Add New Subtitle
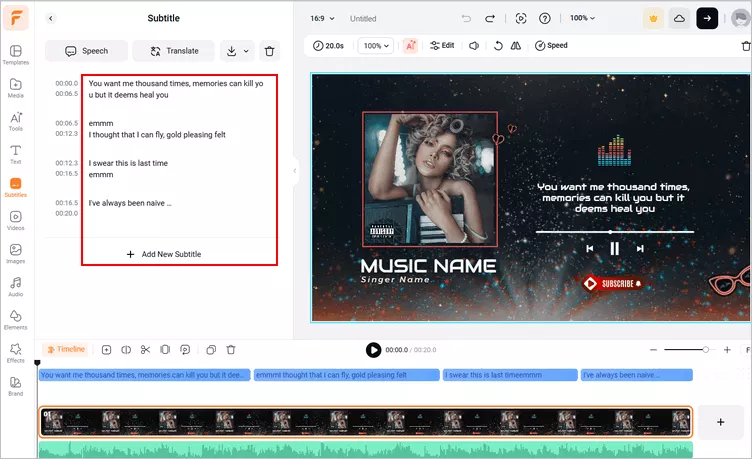752x459 pixels. [164, 254]
